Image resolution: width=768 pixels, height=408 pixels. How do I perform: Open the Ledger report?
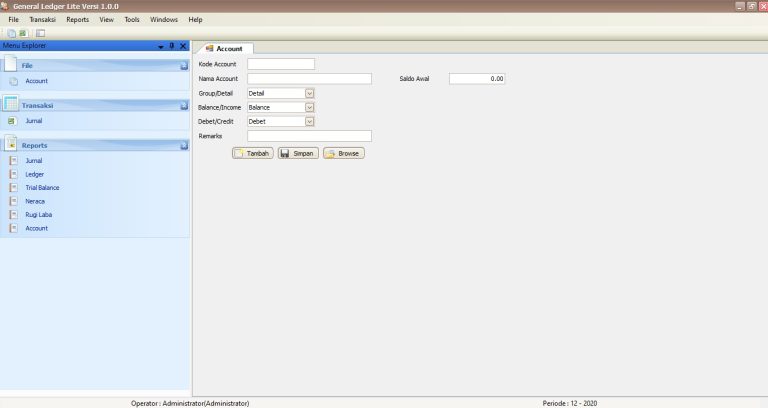tap(34, 174)
